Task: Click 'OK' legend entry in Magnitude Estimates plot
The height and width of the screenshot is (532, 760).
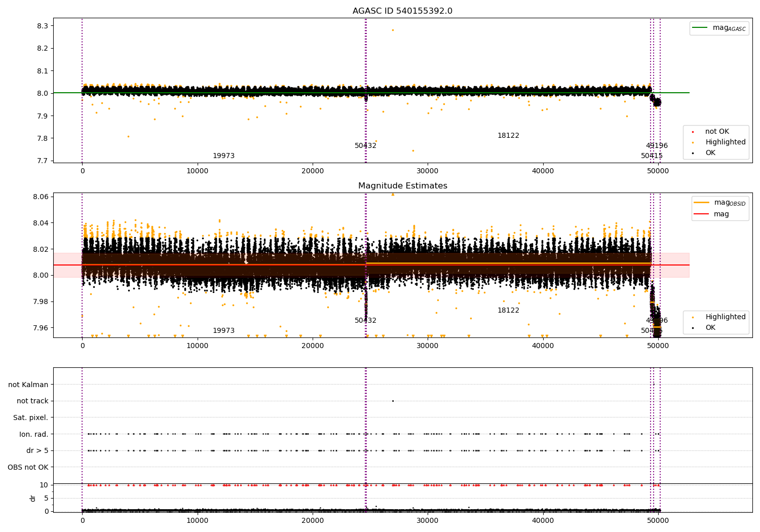Action: pyautogui.click(x=710, y=328)
